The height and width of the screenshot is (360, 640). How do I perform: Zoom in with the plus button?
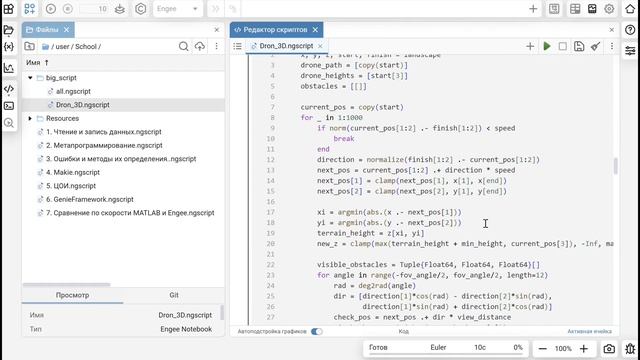(x=584, y=349)
